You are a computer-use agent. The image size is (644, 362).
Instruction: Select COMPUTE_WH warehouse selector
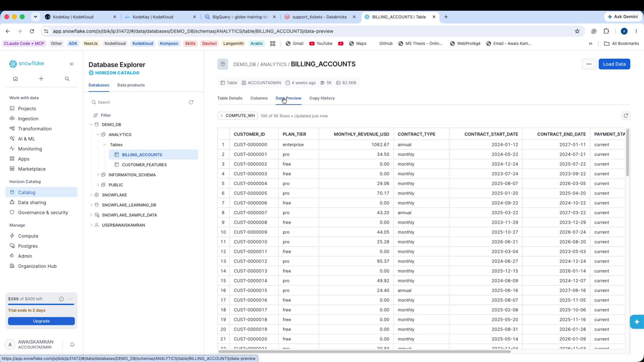(238, 116)
